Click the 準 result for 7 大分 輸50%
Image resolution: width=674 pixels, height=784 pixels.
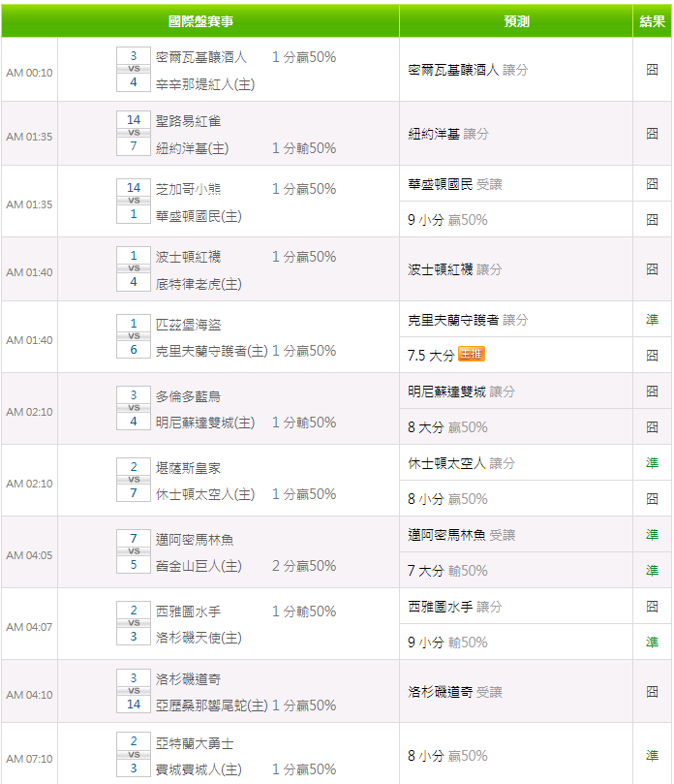tap(652, 571)
